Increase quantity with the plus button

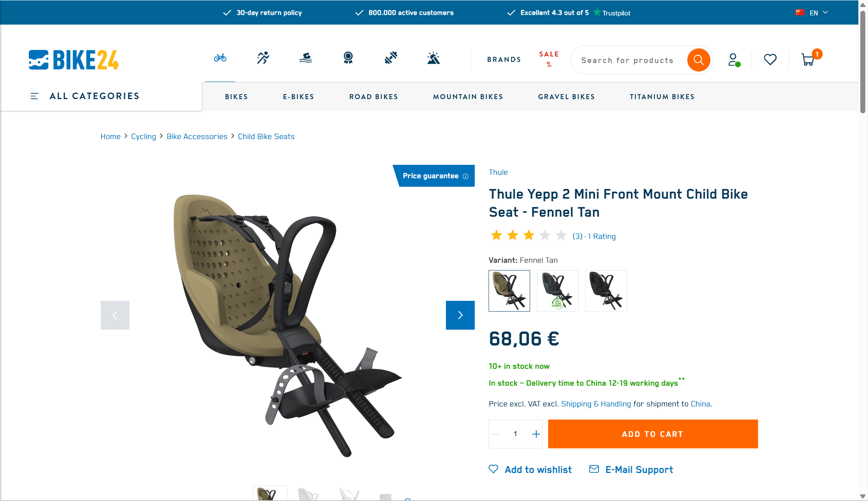click(x=536, y=434)
